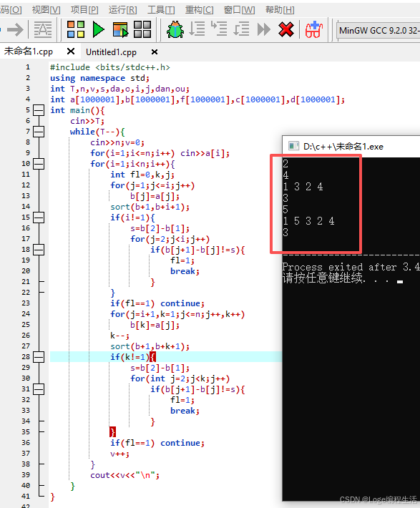Click the 请按任意键继续 console prompt
The image size is (420, 508).
[x=324, y=278]
